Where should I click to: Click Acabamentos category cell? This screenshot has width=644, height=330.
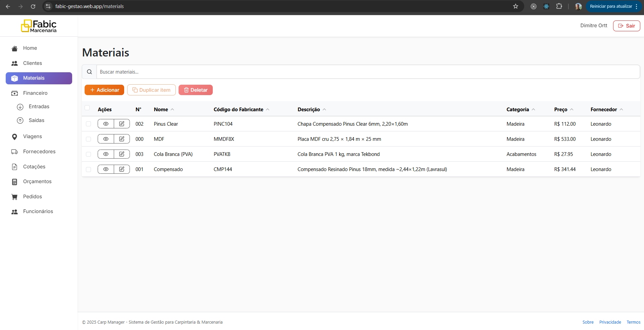pyautogui.click(x=522, y=154)
